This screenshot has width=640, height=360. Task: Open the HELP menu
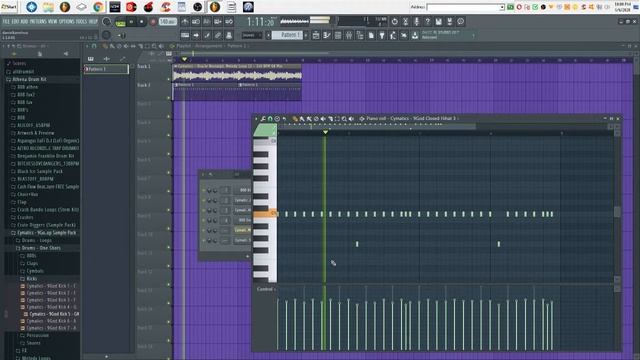[x=93, y=22]
